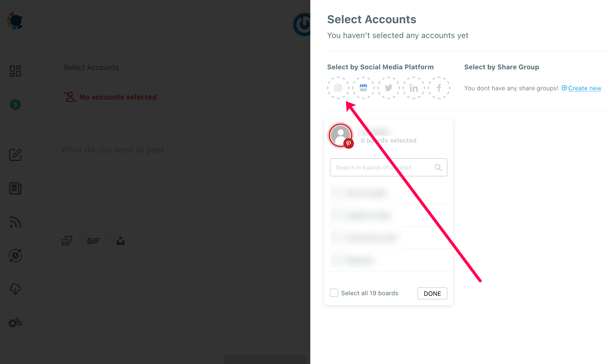Select the Facebook platform icon
Screen dimensions: 615x364
tap(439, 88)
